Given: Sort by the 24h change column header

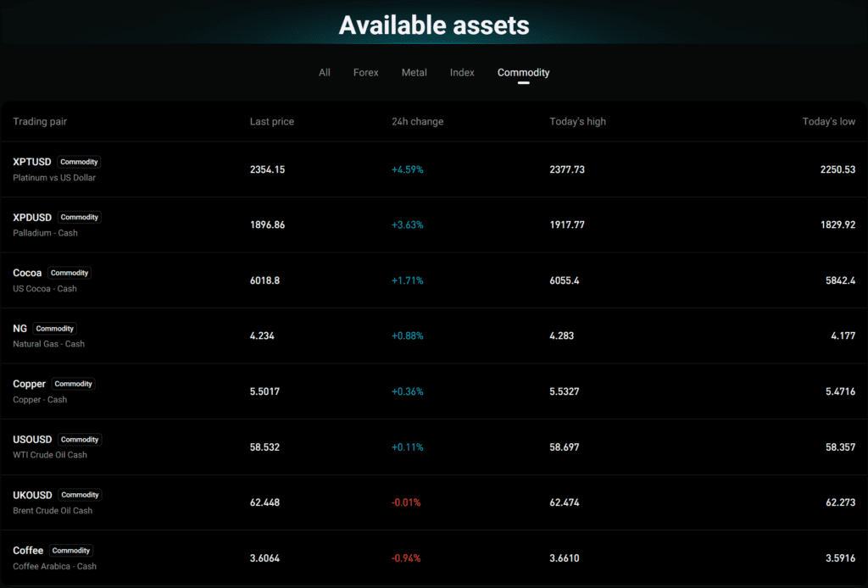Looking at the screenshot, I should 417,122.
